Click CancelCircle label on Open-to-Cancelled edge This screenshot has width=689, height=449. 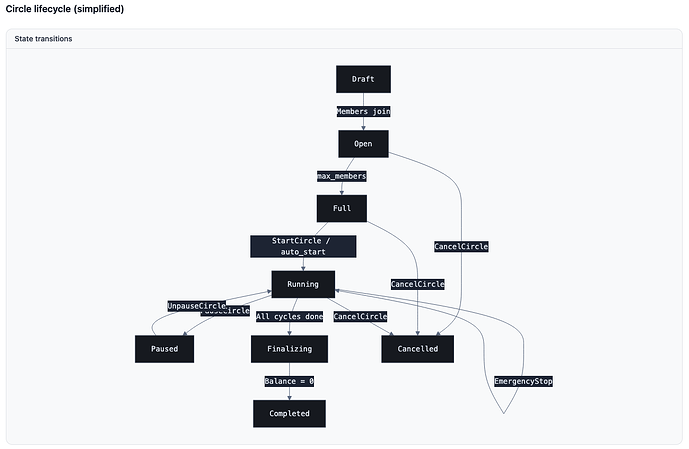[461, 246]
